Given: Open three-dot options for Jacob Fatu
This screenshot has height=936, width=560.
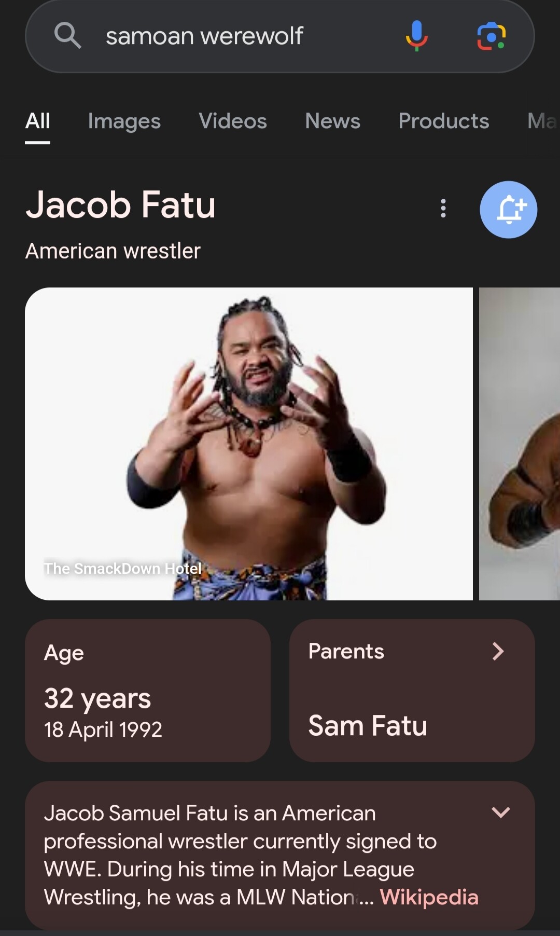Looking at the screenshot, I should [x=443, y=208].
